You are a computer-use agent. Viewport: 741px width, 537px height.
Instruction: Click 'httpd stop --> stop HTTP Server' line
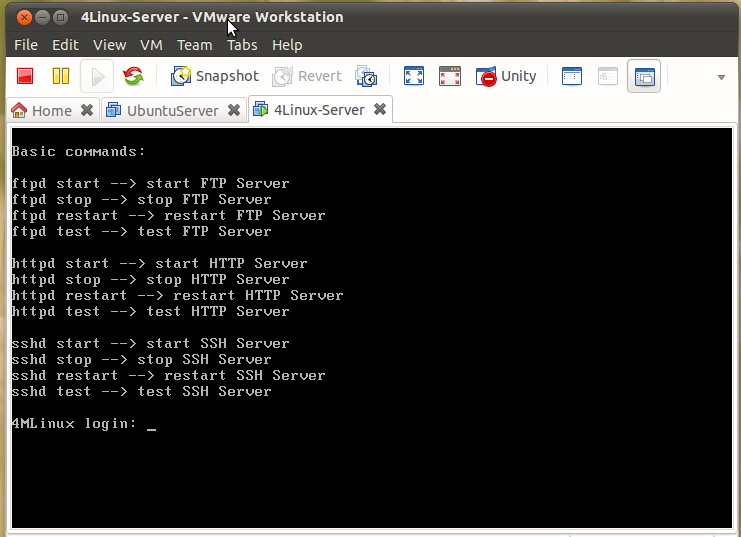click(150, 279)
